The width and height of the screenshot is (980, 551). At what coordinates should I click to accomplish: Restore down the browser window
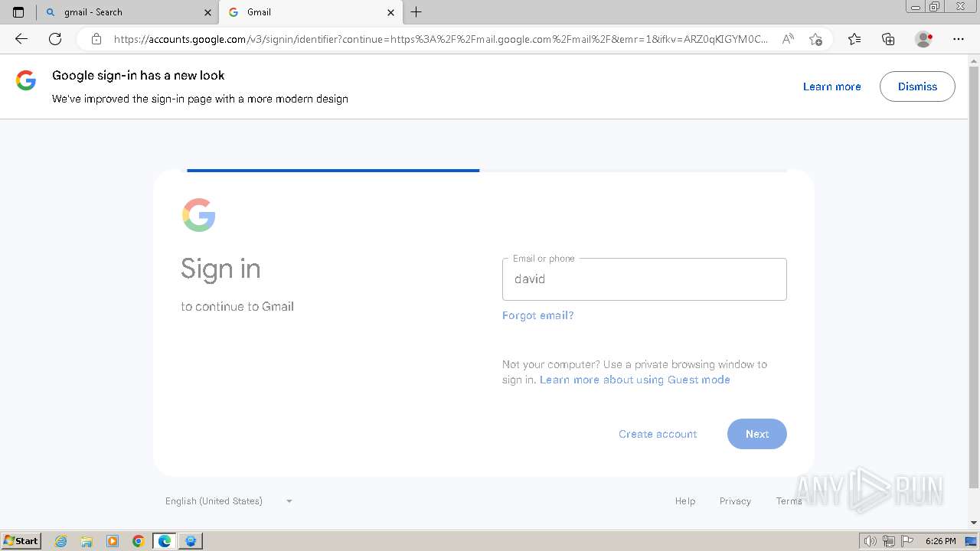(x=934, y=6)
